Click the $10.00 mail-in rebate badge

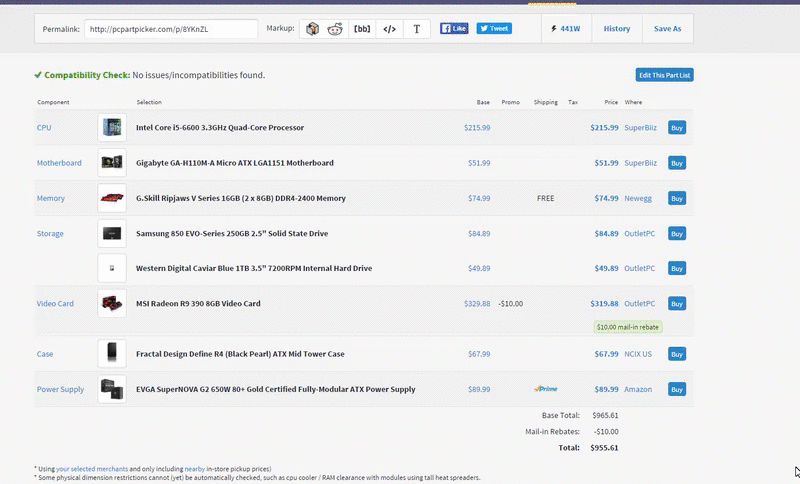628,327
